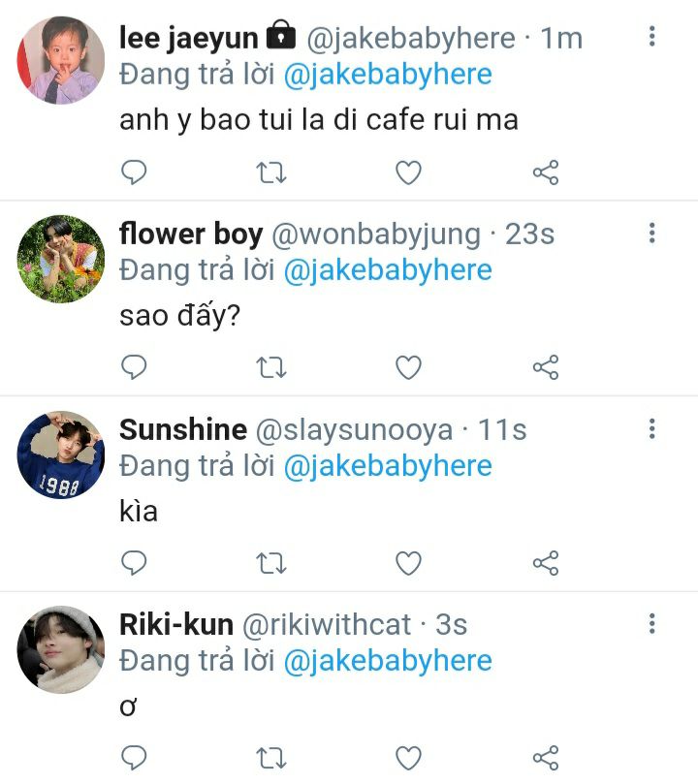Share lee jaeyun's tweet
This screenshot has width=698, height=784.
click(546, 172)
